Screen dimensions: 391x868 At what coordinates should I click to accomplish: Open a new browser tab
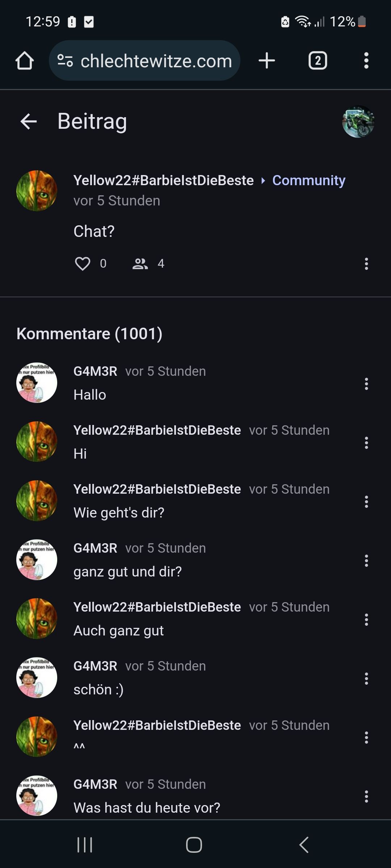tap(267, 60)
